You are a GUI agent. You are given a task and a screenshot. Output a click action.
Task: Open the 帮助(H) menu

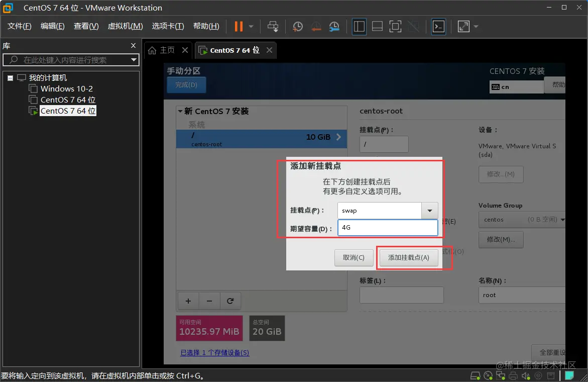click(x=206, y=26)
